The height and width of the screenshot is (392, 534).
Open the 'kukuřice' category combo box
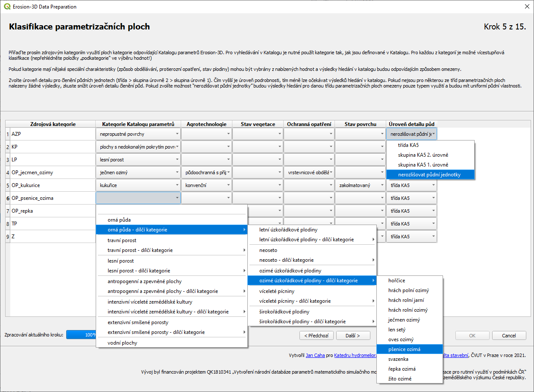click(x=138, y=185)
